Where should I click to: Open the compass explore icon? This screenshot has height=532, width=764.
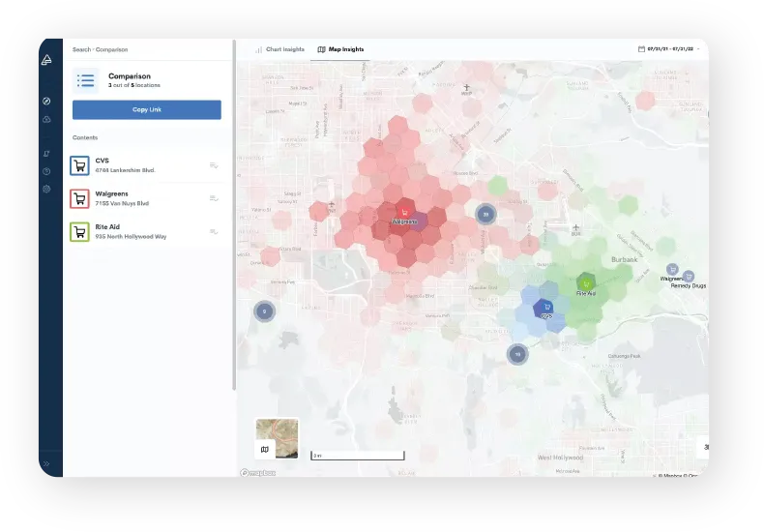tap(46, 101)
